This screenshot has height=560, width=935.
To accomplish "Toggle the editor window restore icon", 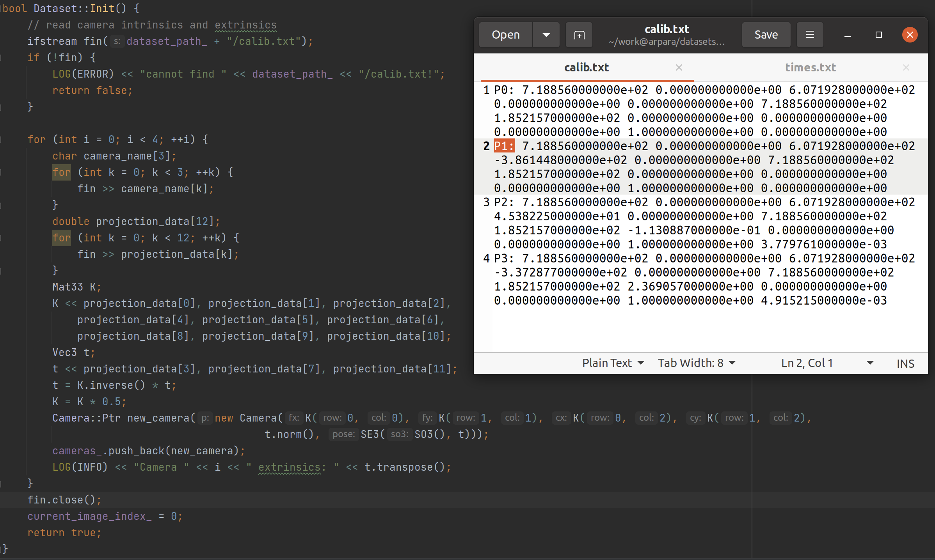I will click(x=878, y=34).
